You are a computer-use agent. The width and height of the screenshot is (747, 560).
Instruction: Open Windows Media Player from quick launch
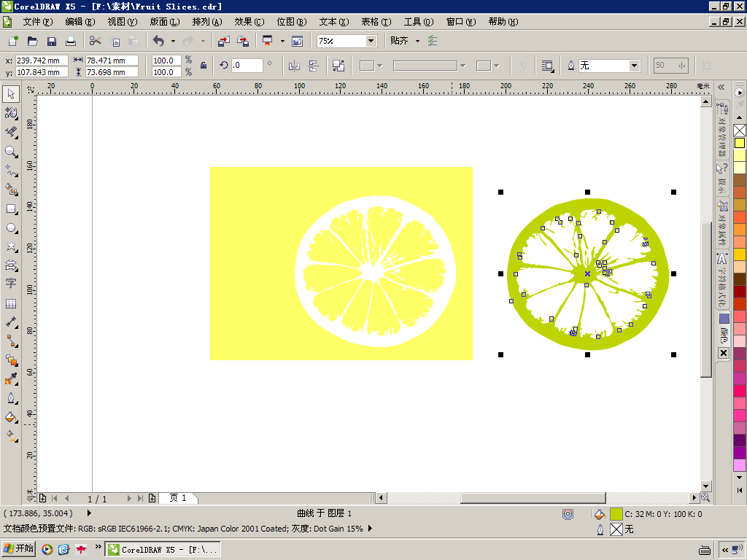47,550
